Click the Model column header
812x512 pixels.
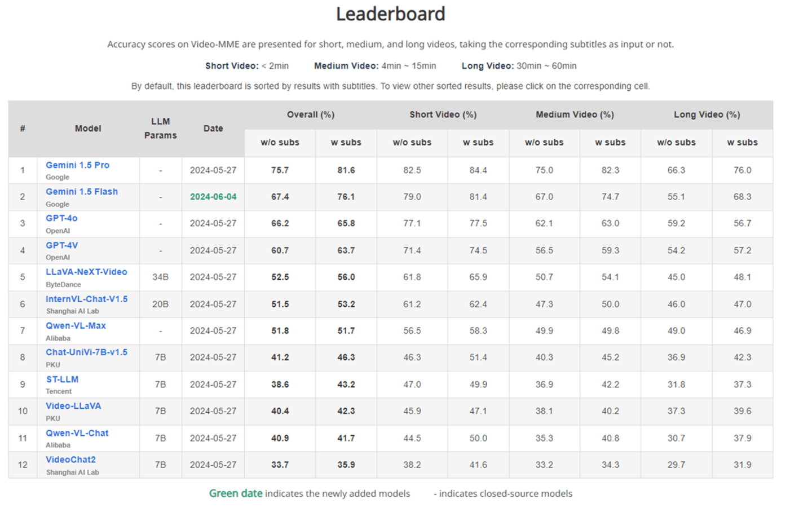pyautogui.click(x=88, y=129)
